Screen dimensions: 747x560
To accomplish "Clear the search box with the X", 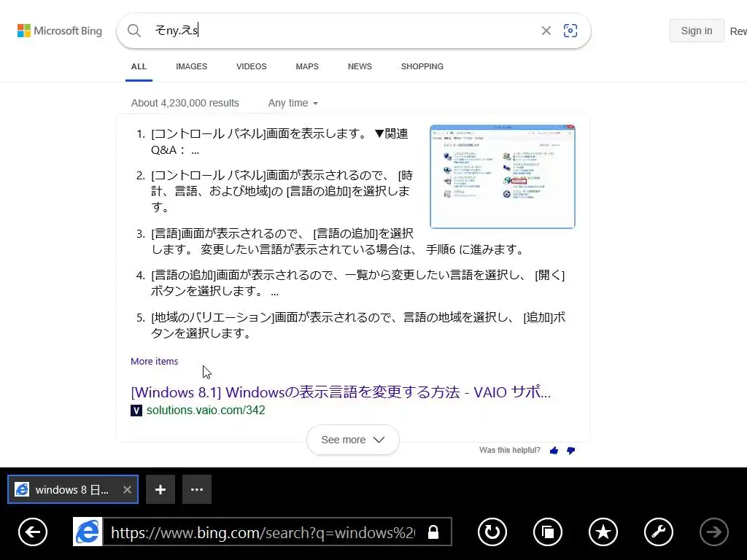I will coord(546,31).
